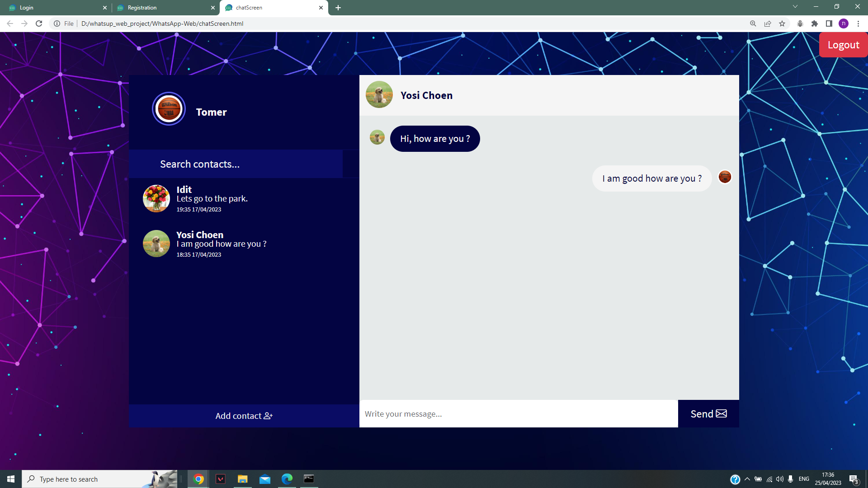Open the Chrome three-dot menu
868x488 pixels.
[858, 23]
